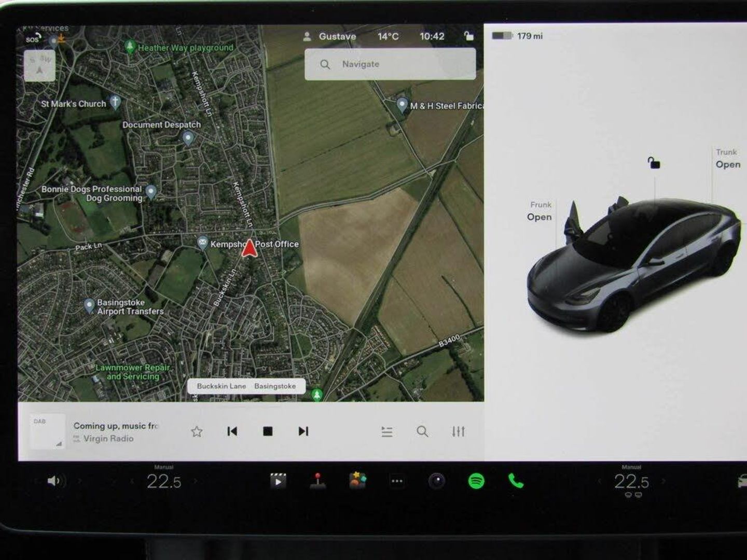This screenshot has width=747, height=560.
Task: Tap the Navigate magnifier icon
Action: [325, 64]
